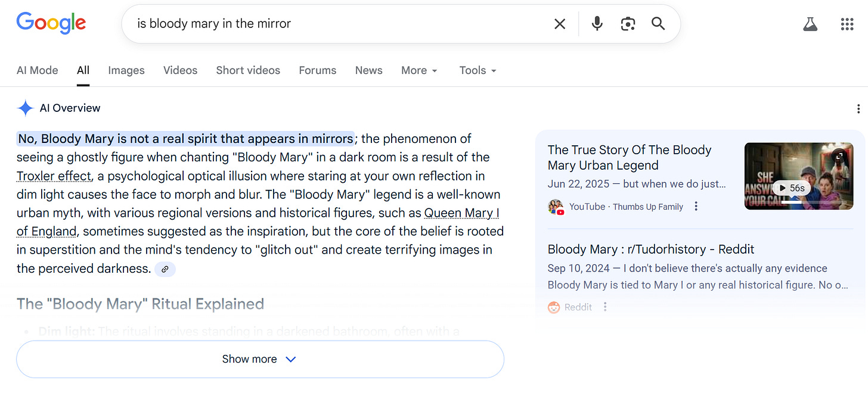Switch to the Videos tab
The image size is (868, 393).
point(180,70)
